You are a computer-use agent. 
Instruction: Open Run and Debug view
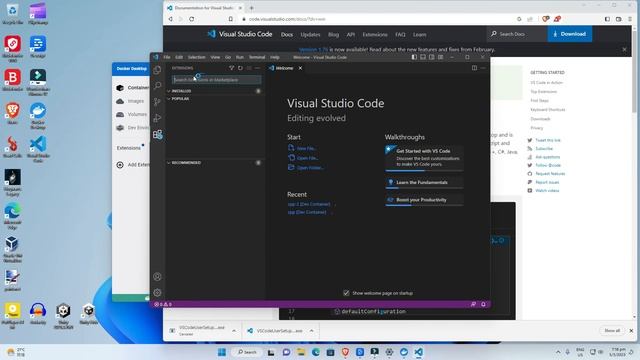pyautogui.click(x=158, y=118)
